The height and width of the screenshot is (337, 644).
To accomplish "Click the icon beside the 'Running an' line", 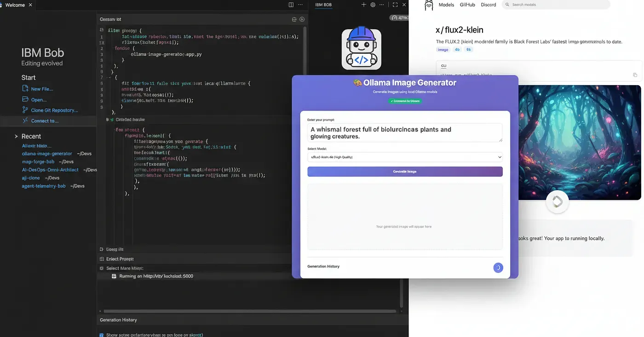I will click(115, 276).
